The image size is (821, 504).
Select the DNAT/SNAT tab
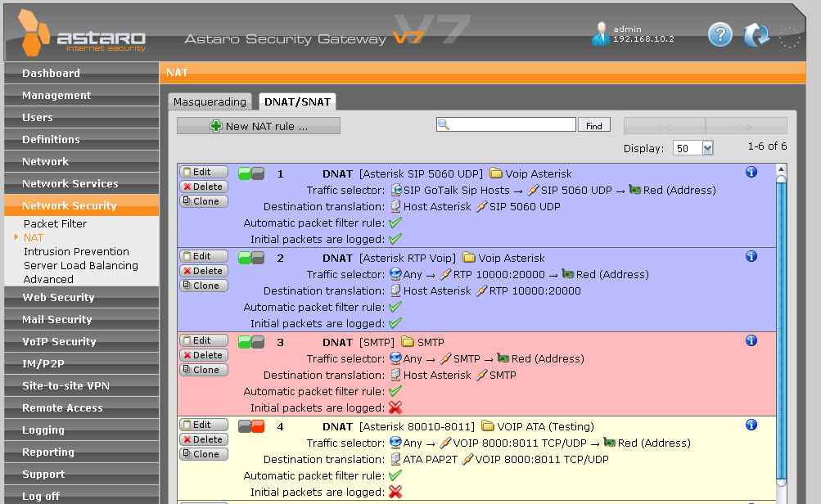click(297, 101)
